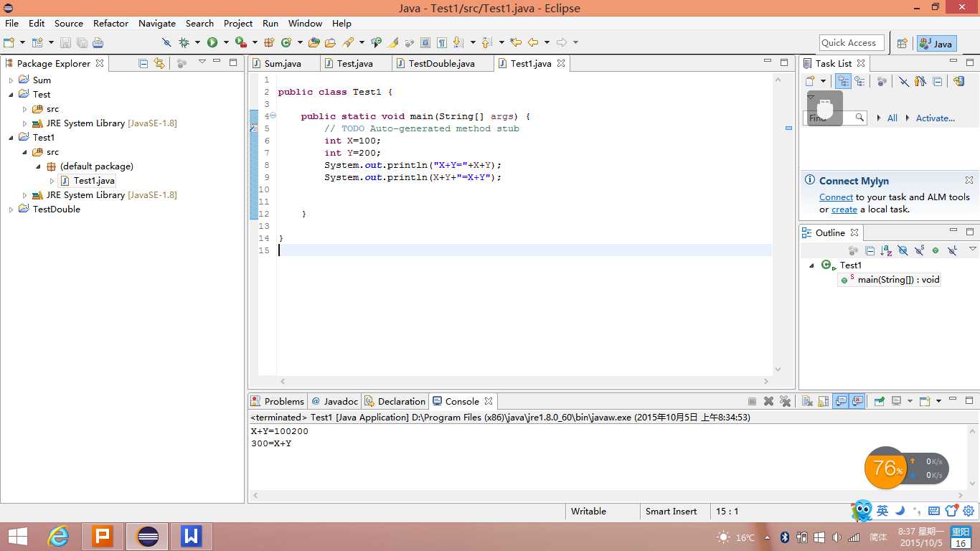Screen dimensions: 980x551
Task: Open Debug button dropdown arrow
Action: coord(197,42)
